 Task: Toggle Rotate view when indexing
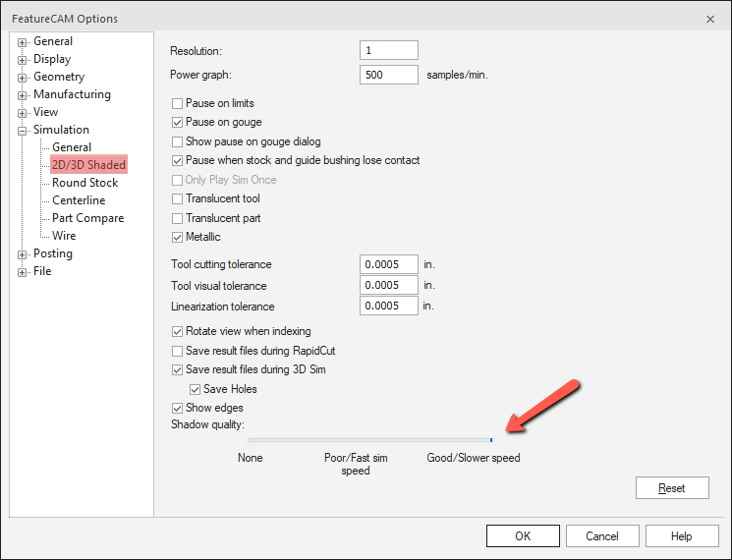click(x=177, y=331)
